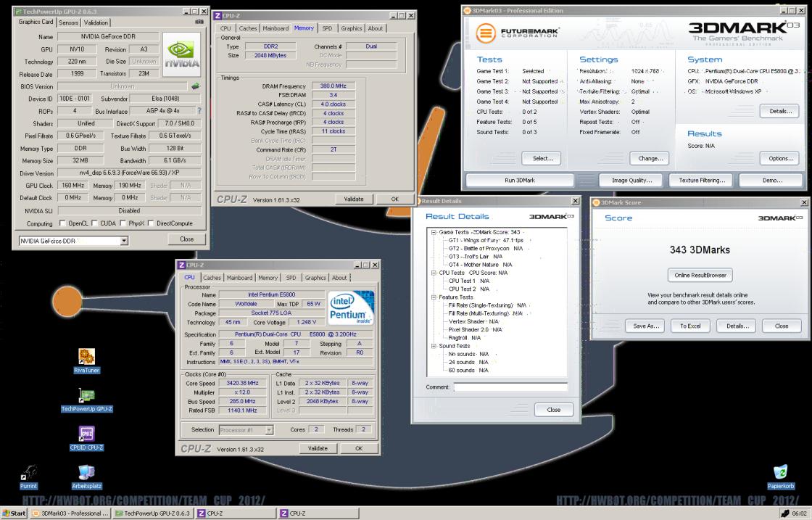Viewport: 812px width, 520px height.
Task: Click the Bus Interface question mark icon
Action: coord(199,111)
